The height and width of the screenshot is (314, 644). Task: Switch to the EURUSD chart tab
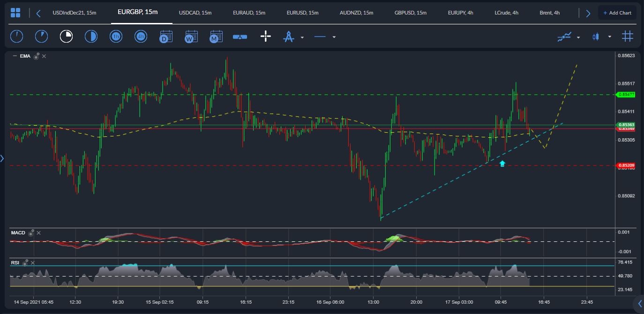point(302,13)
